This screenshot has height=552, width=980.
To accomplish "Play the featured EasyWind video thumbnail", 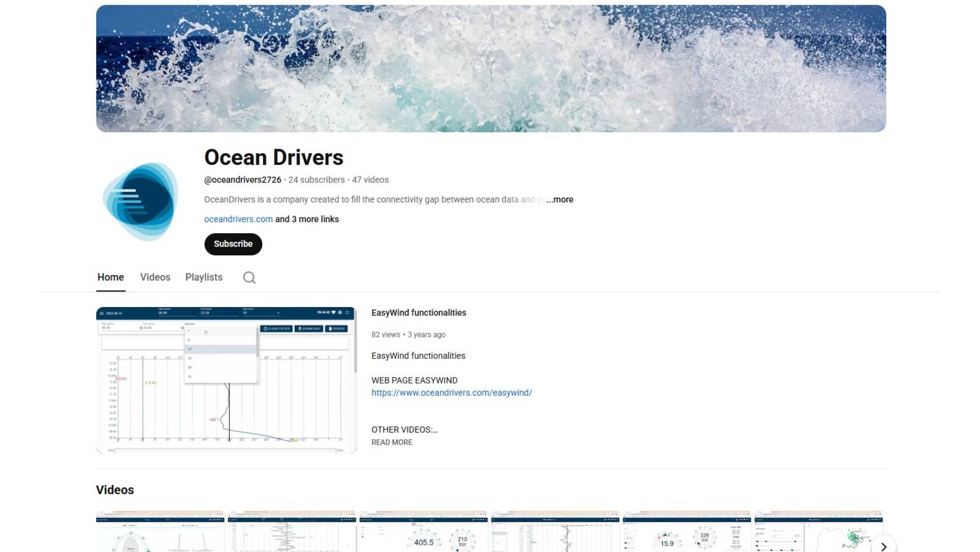I will (x=226, y=379).
